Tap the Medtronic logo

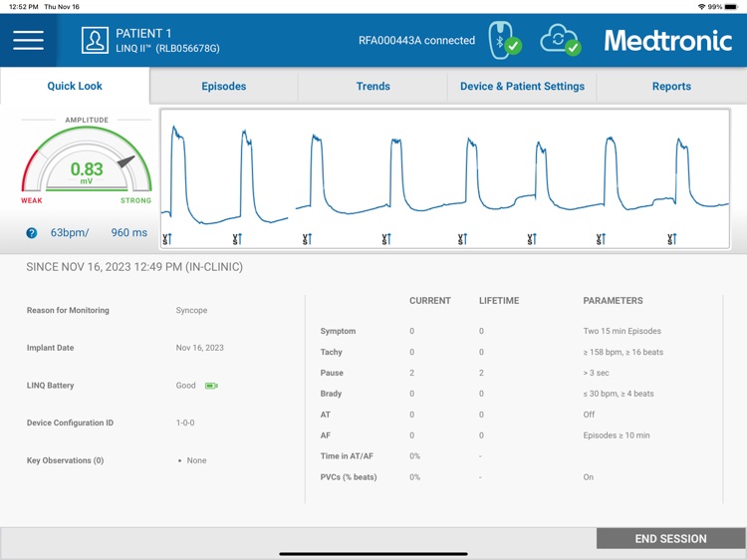pyautogui.click(x=668, y=41)
